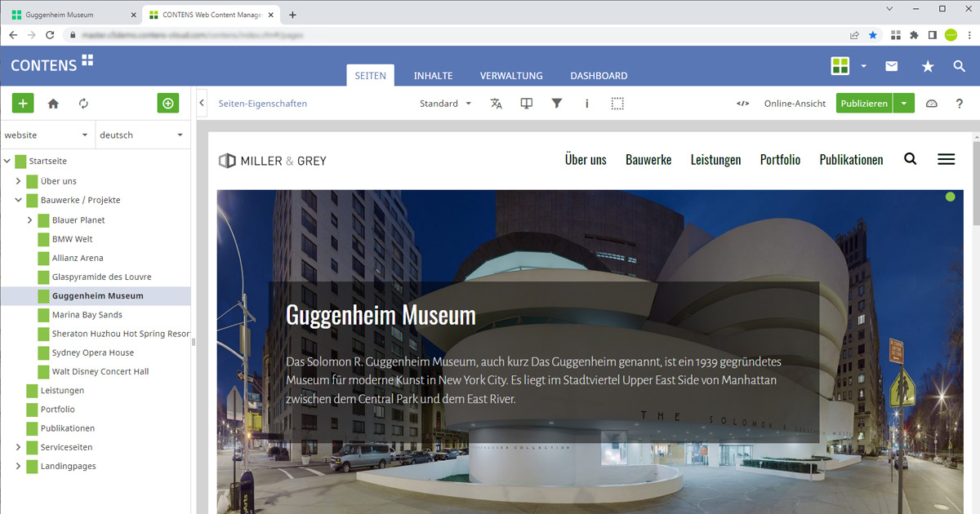980x514 pixels.
Task: Open browser share icon in address bar
Action: pyautogui.click(x=854, y=35)
